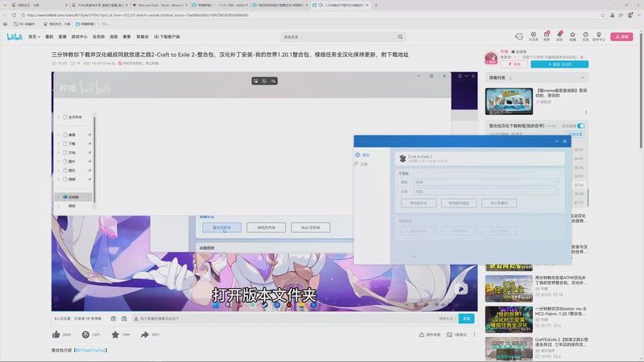The height and width of the screenshot is (362, 644).
Task: Open the 消息 messages icon
Action: [x=547, y=36]
